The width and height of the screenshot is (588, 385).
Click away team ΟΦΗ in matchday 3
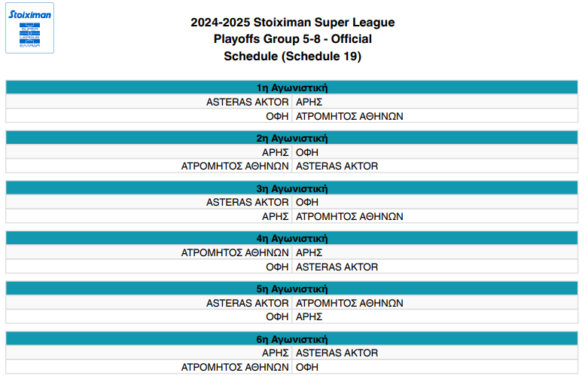307,202
